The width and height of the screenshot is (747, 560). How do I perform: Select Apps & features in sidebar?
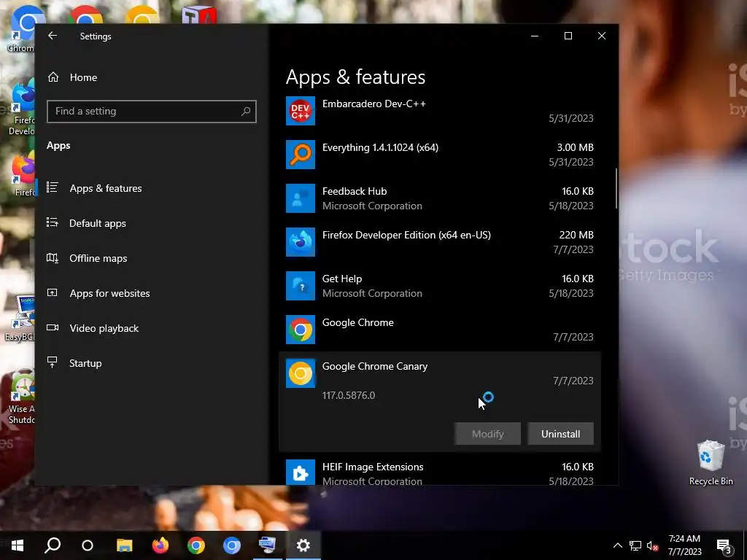(105, 188)
